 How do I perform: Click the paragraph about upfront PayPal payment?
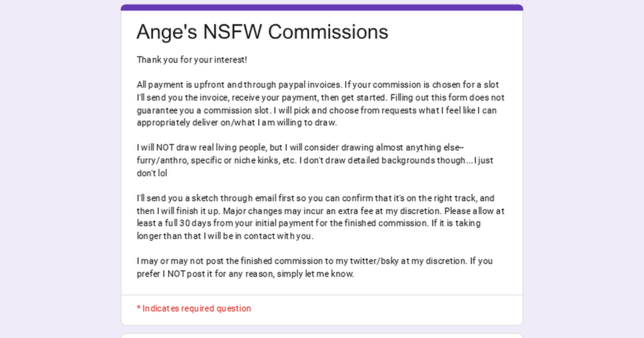tap(320, 104)
